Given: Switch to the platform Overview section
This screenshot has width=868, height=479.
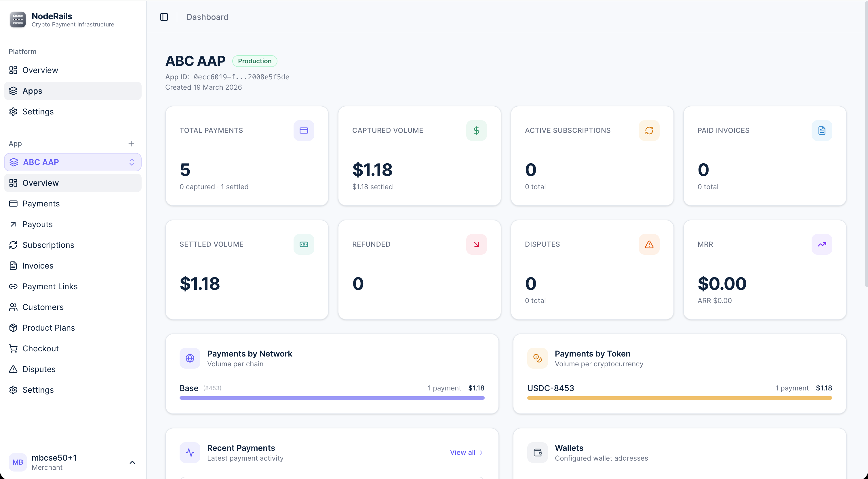Looking at the screenshot, I should (x=40, y=70).
